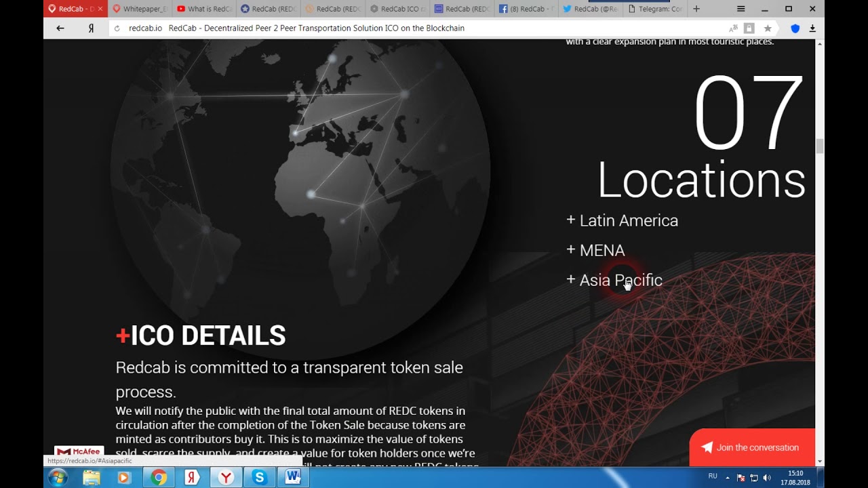
Task: Open the browser hamburger menu
Action: 741,9
